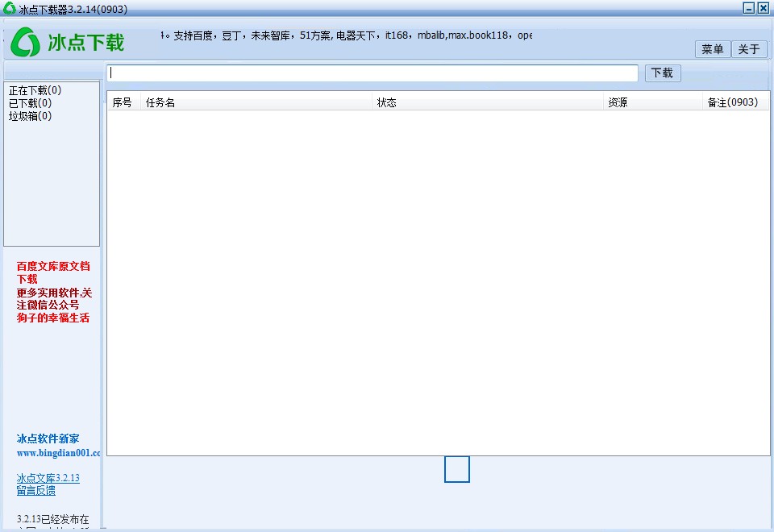
Task: Click the 资源 column header
Action: 619,102
